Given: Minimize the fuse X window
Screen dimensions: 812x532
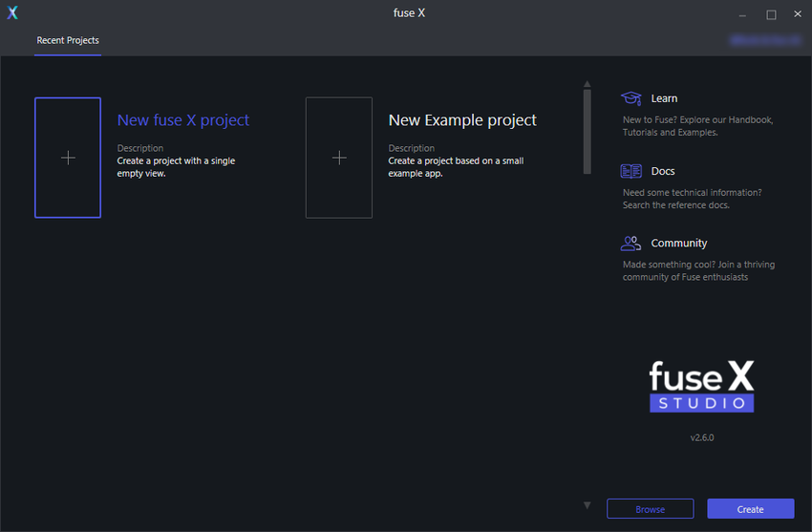Looking at the screenshot, I should click(742, 14).
